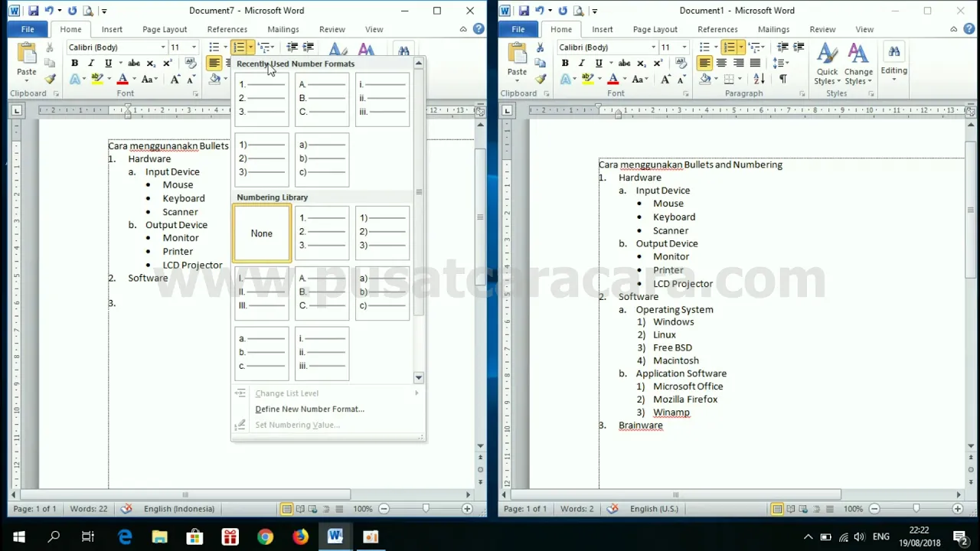Toggle Center alignment in Document1
The width and height of the screenshot is (980, 551).
[x=721, y=63]
